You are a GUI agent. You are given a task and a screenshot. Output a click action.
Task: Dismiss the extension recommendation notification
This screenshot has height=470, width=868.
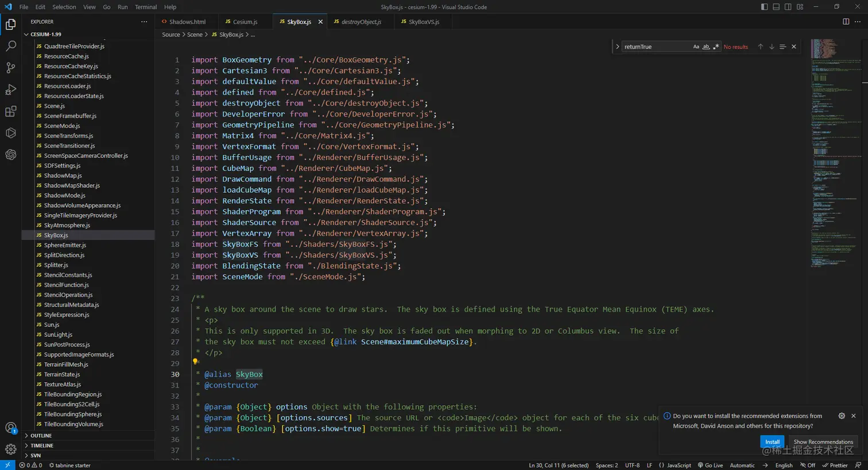[x=854, y=416]
